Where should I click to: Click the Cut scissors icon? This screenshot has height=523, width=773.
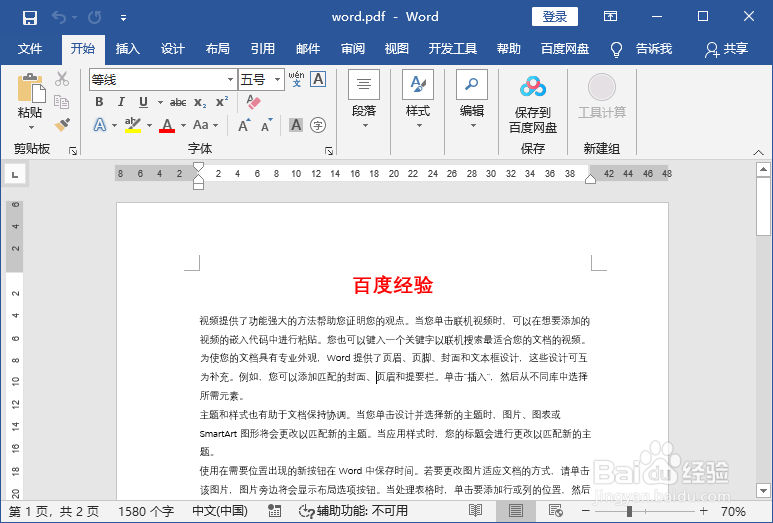point(62,79)
